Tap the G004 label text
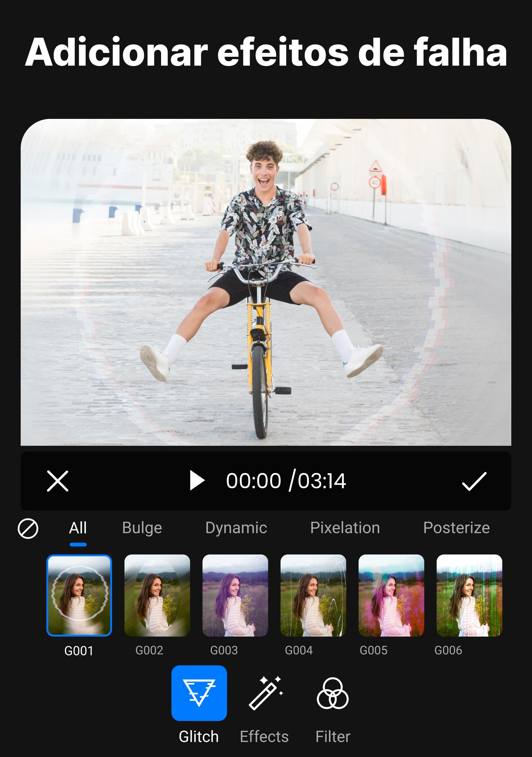 pyautogui.click(x=299, y=651)
